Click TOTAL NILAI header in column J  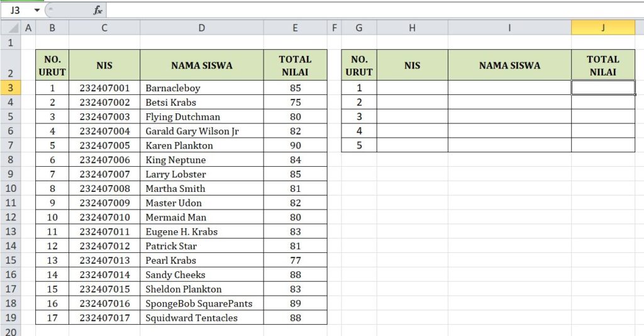click(x=603, y=65)
